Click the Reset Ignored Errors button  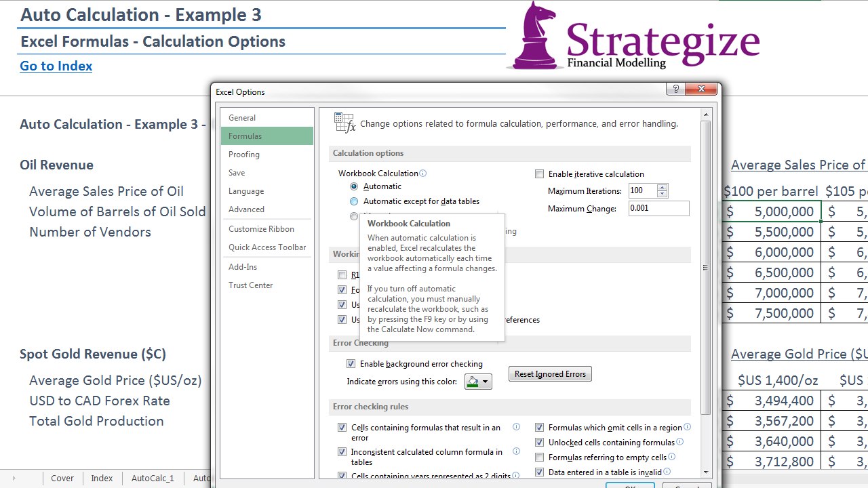(550, 374)
